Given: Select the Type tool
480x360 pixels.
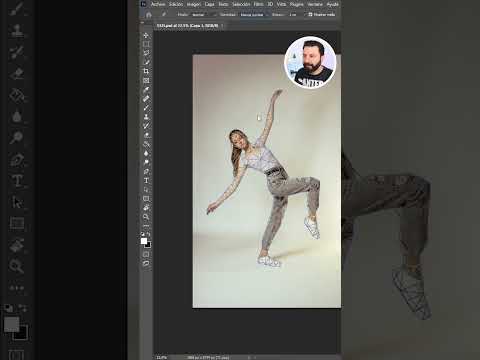Looking at the screenshot, I should click(146, 180).
